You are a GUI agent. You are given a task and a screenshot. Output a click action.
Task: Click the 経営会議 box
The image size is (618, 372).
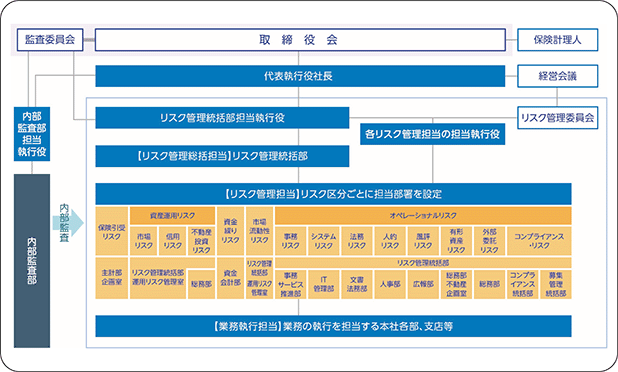pos(557,76)
